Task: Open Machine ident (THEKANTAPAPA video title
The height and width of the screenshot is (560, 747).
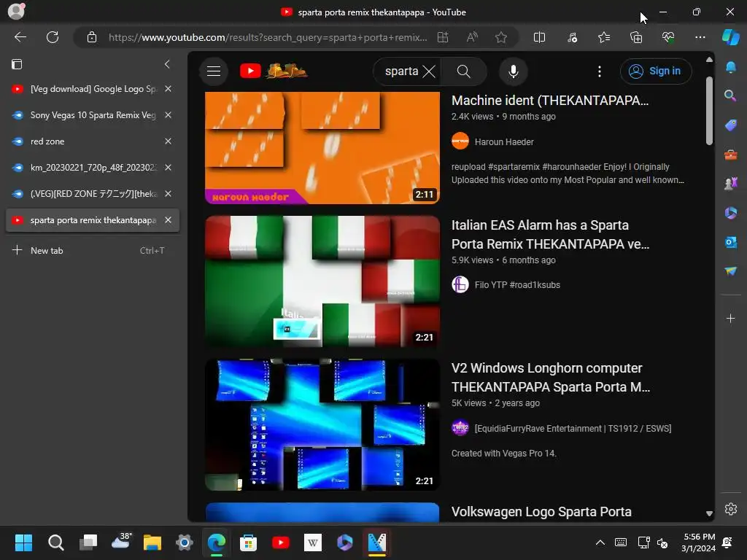Action: tap(550, 101)
